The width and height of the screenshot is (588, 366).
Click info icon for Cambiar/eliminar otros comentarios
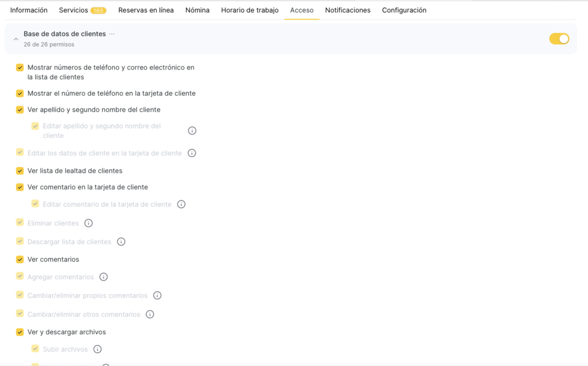150,314
